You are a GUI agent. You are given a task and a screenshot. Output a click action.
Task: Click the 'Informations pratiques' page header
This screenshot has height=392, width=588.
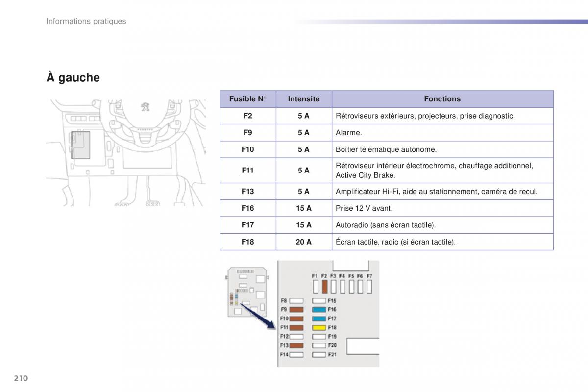pos(86,21)
